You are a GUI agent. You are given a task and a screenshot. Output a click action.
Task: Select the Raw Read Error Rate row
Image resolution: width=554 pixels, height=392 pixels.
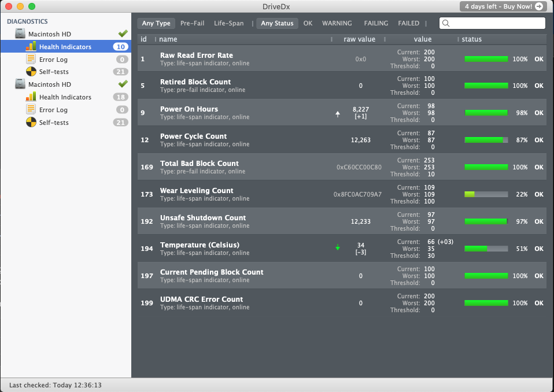[x=342, y=58]
